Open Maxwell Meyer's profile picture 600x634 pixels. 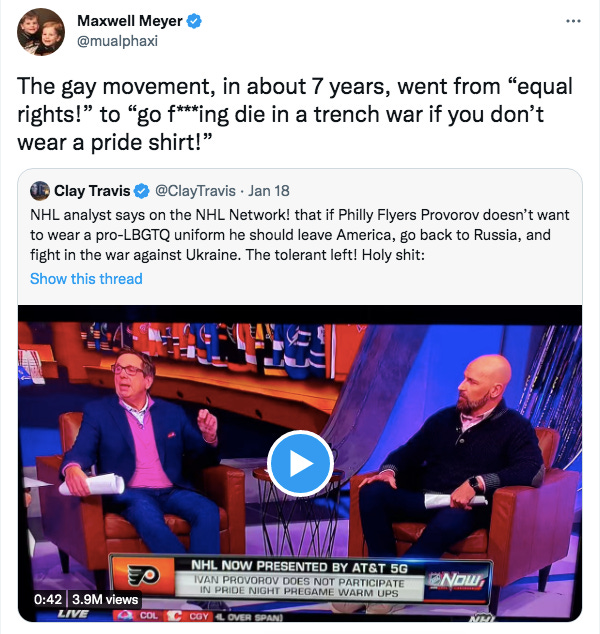click(41, 32)
